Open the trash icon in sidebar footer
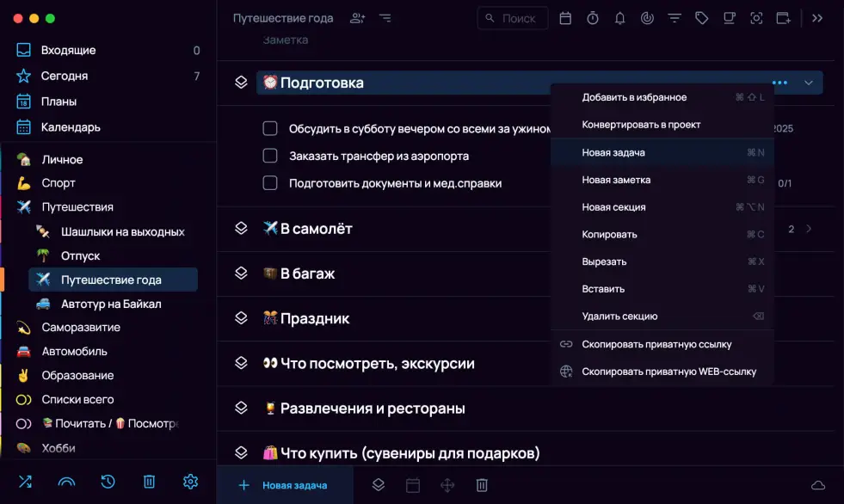The image size is (844, 504). (x=149, y=482)
